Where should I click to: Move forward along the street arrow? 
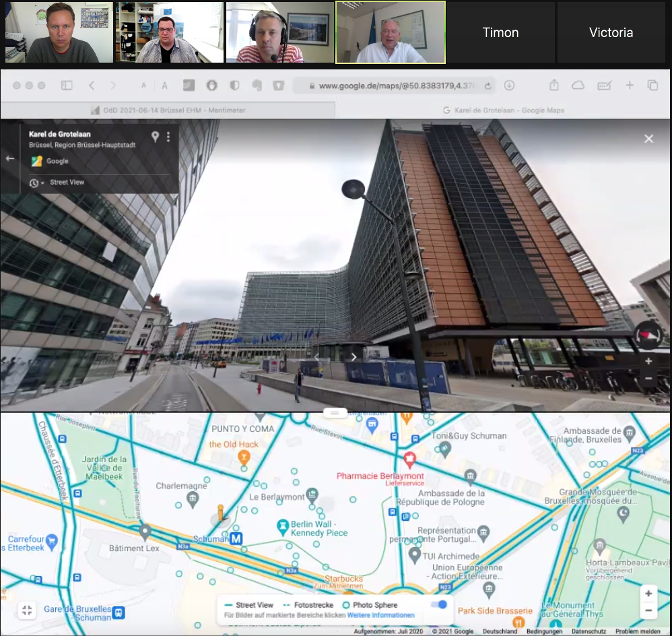pyautogui.click(x=354, y=357)
